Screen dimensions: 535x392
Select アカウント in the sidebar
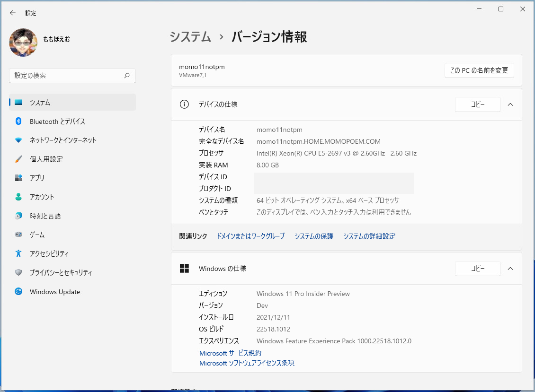(72, 197)
